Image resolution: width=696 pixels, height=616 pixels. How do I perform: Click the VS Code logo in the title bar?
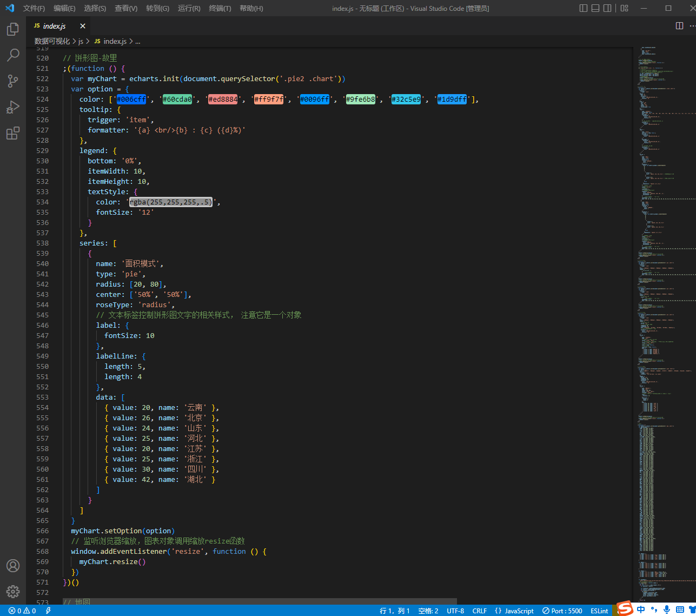10,8
